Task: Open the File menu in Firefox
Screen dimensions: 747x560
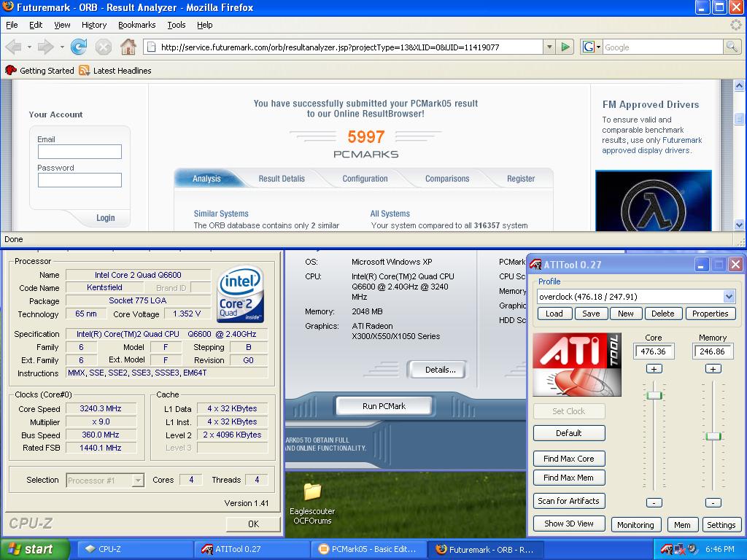Action: click(12, 25)
